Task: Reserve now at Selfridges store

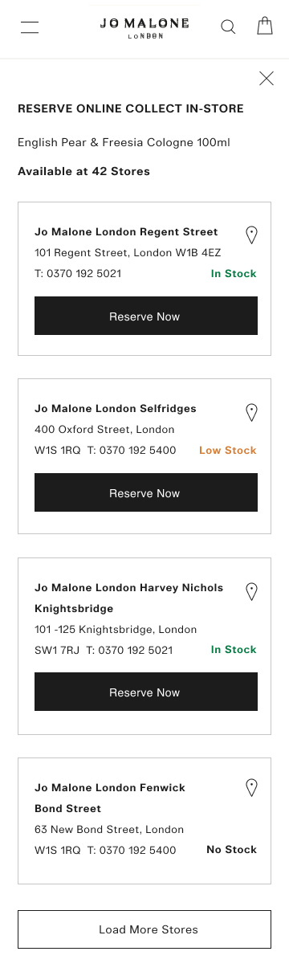Action: click(146, 492)
